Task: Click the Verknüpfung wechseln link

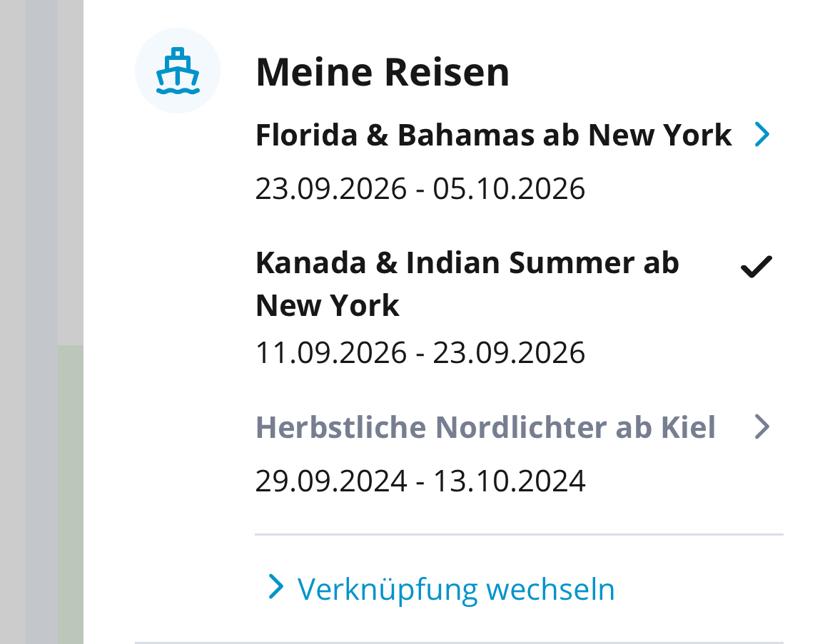Action: click(455, 589)
